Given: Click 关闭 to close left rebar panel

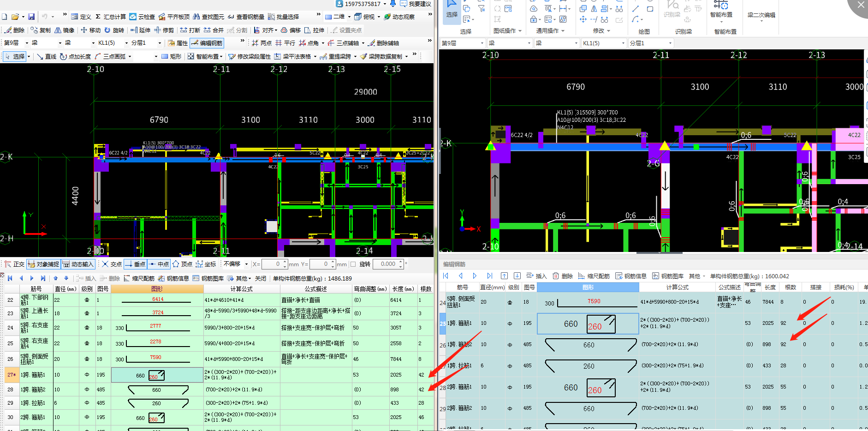Looking at the screenshot, I should [261, 278].
